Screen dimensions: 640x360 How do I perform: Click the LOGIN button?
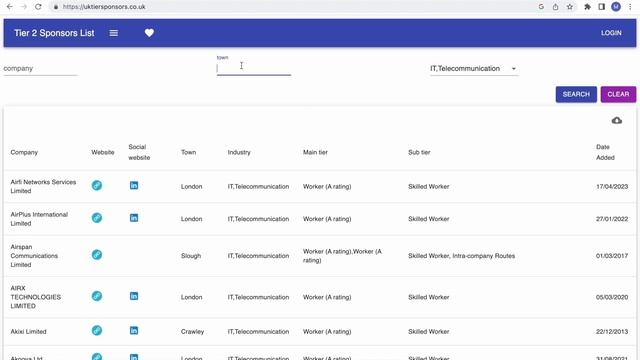click(611, 33)
